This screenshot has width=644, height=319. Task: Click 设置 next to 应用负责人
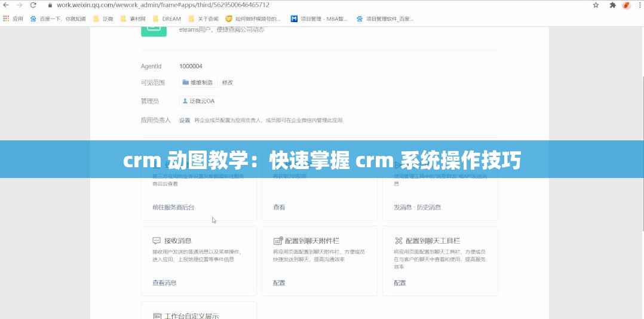click(x=185, y=120)
